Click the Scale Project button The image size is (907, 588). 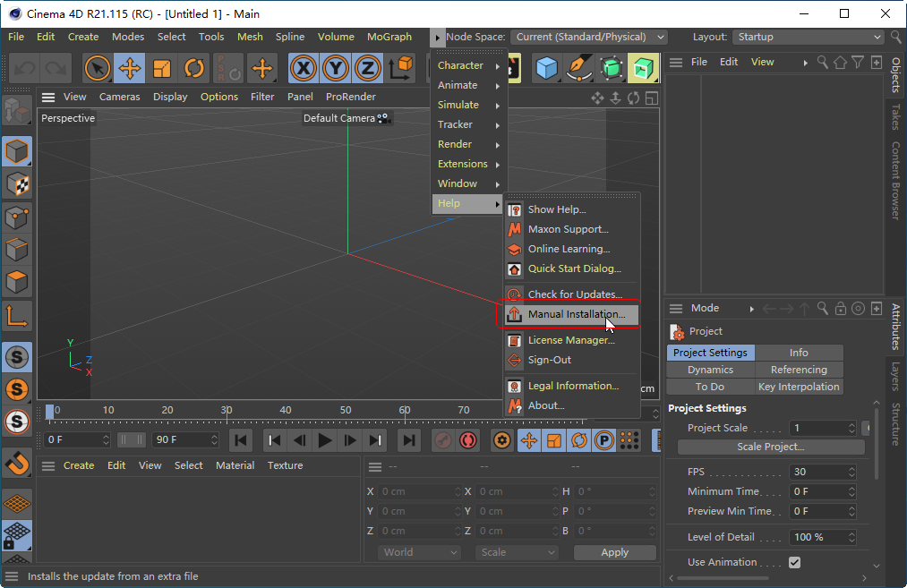pos(770,447)
